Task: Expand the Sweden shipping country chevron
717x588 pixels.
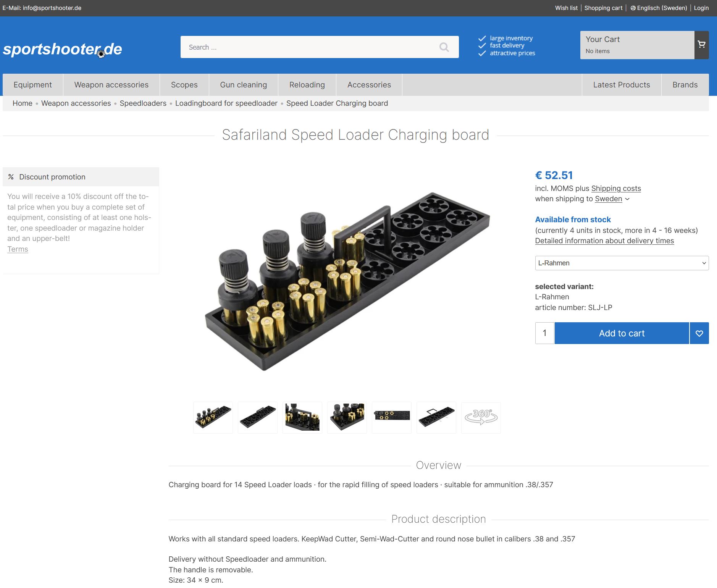Action: pyautogui.click(x=627, y=199)
